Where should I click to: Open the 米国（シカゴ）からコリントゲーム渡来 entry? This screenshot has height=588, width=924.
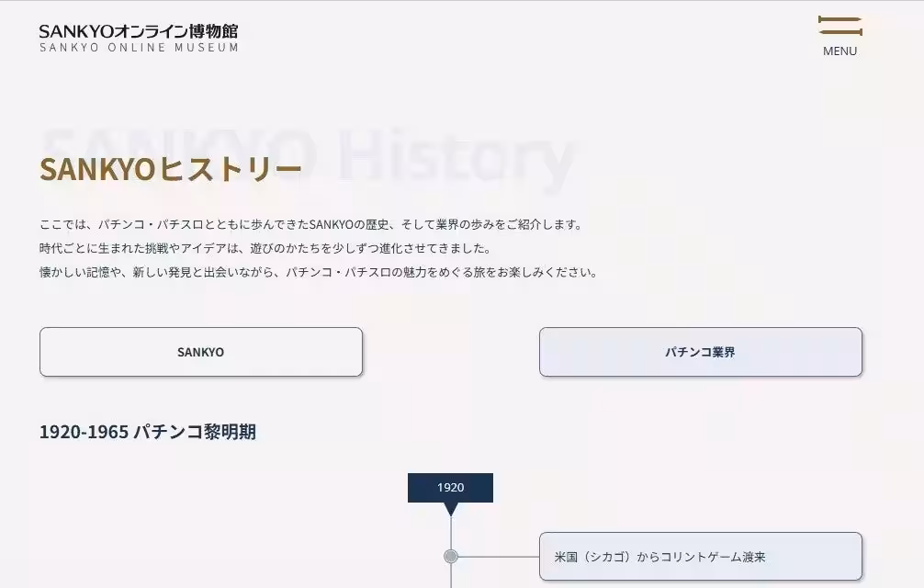click(x=701, y=556)
